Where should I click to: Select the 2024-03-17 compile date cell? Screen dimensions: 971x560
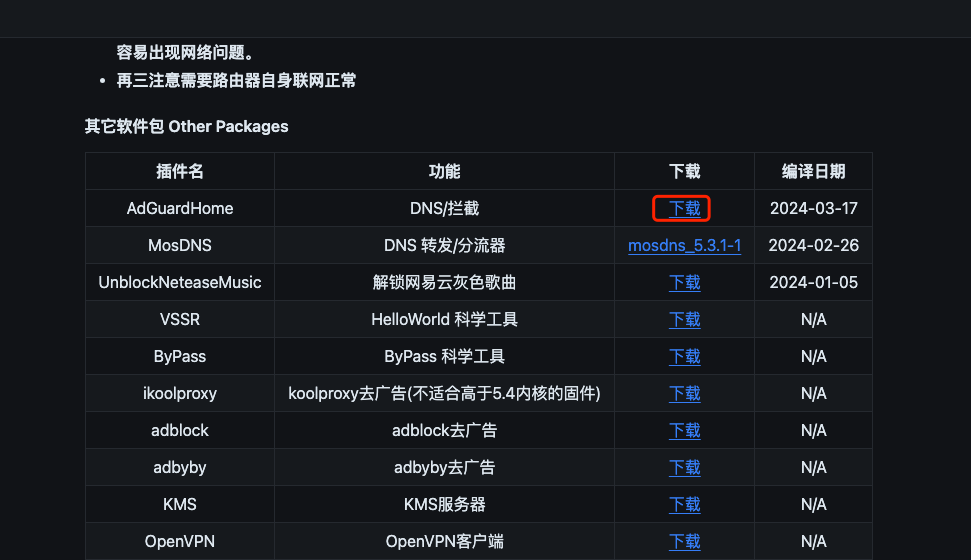(813, 208)
